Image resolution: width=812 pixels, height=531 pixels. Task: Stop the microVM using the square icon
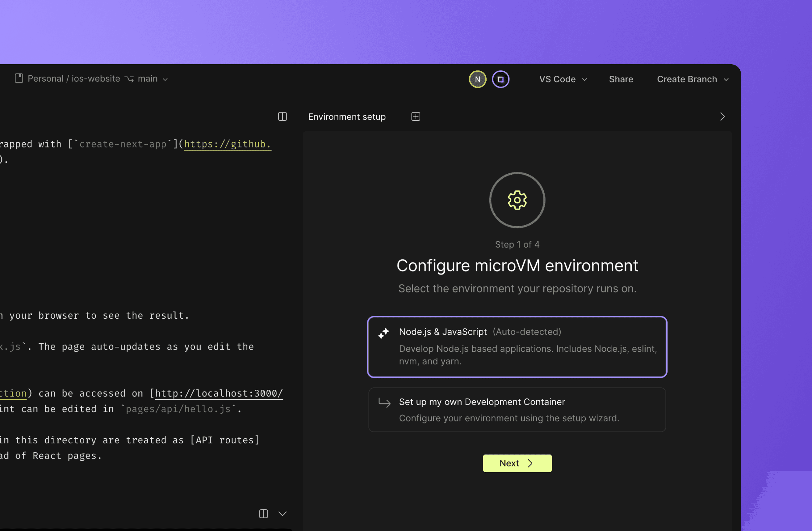[x=500, y=79]
